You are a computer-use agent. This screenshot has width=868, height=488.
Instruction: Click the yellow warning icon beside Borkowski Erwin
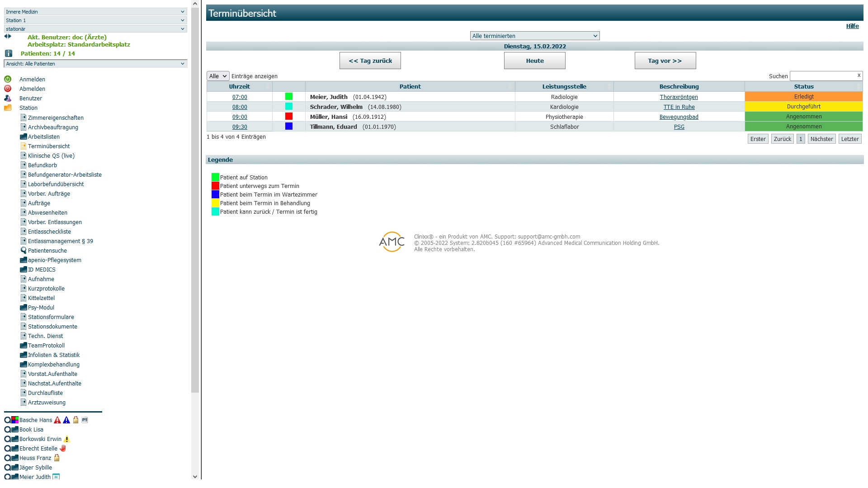tap(67, 439)
